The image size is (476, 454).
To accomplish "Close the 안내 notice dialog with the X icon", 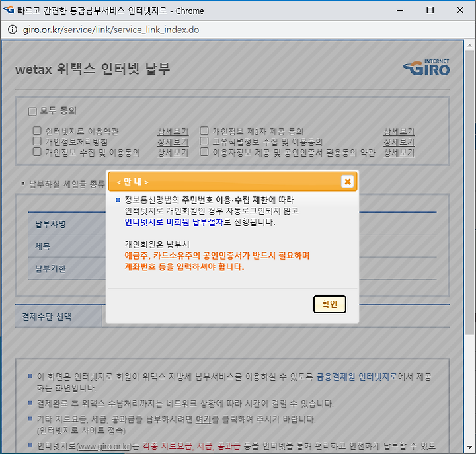I will pos(347,182).
